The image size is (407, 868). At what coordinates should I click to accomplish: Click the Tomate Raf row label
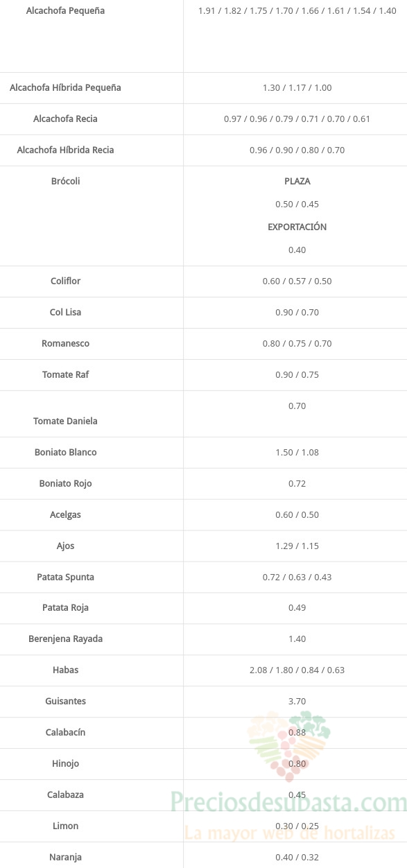[65, 374]
